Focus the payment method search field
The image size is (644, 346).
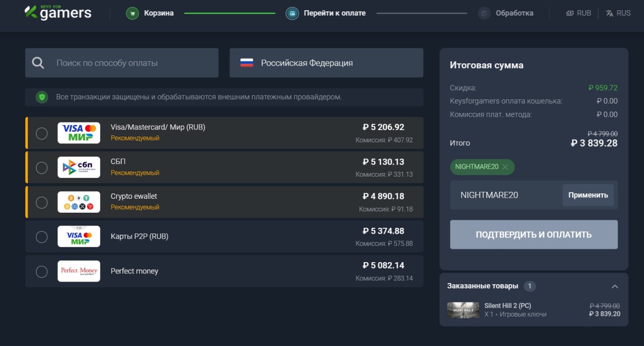pyautogui.click(x=122, y=63)
